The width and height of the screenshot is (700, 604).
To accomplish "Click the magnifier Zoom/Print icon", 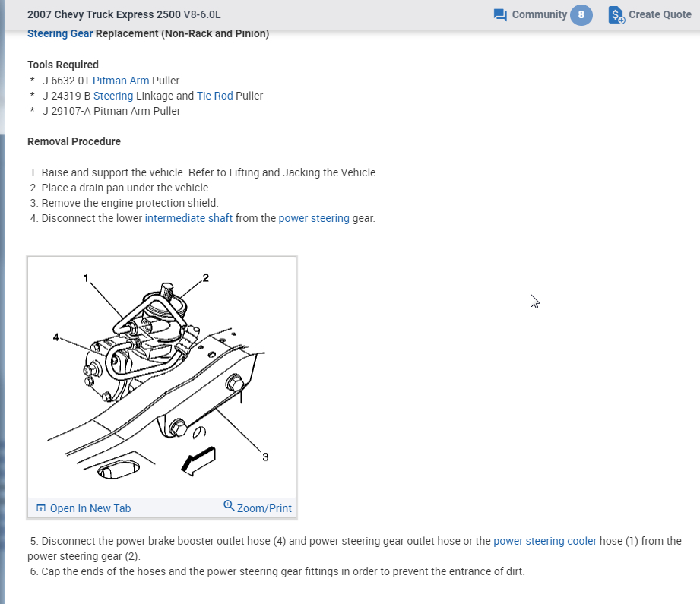I will [229, 506].
